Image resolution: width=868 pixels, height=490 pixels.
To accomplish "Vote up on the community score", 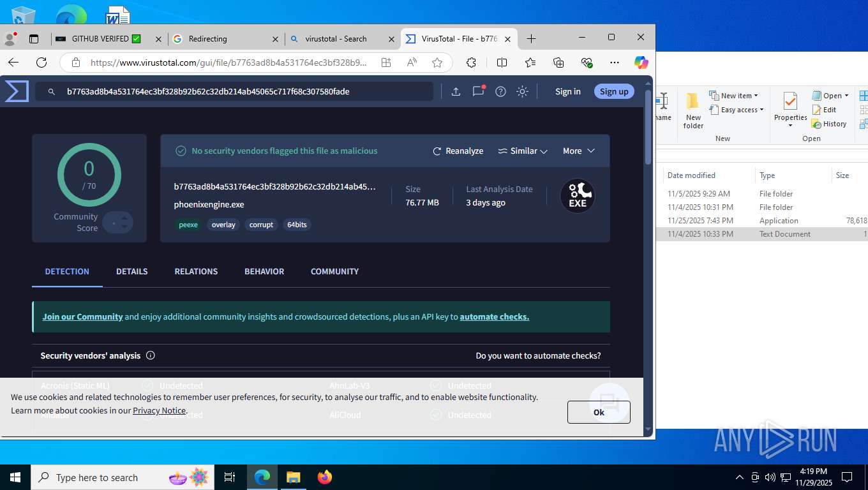I will [x=124, y=218].
